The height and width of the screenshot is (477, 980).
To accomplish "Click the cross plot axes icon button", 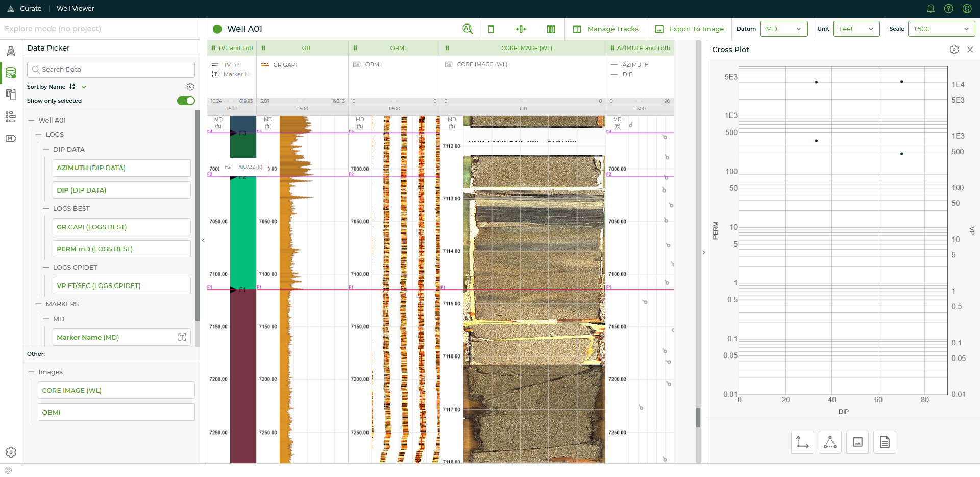I will pyautogui.click(x=802, y=442).
